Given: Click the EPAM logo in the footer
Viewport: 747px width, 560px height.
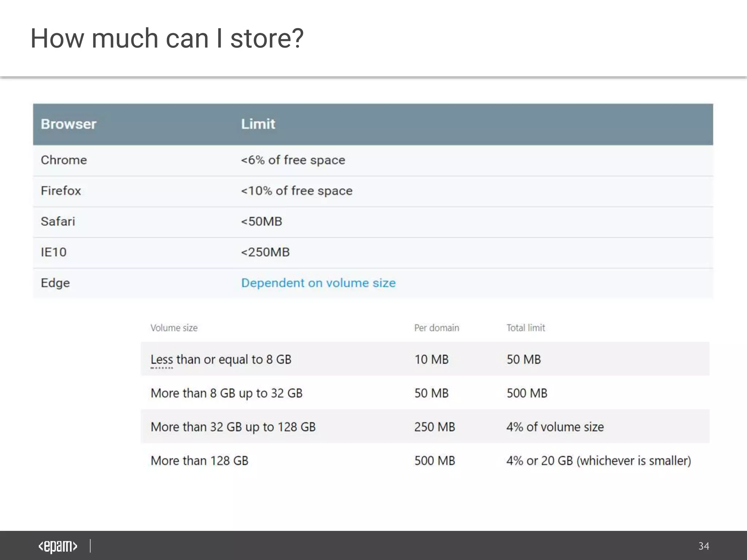Looking at the screenshot, I should pos(58,546).
